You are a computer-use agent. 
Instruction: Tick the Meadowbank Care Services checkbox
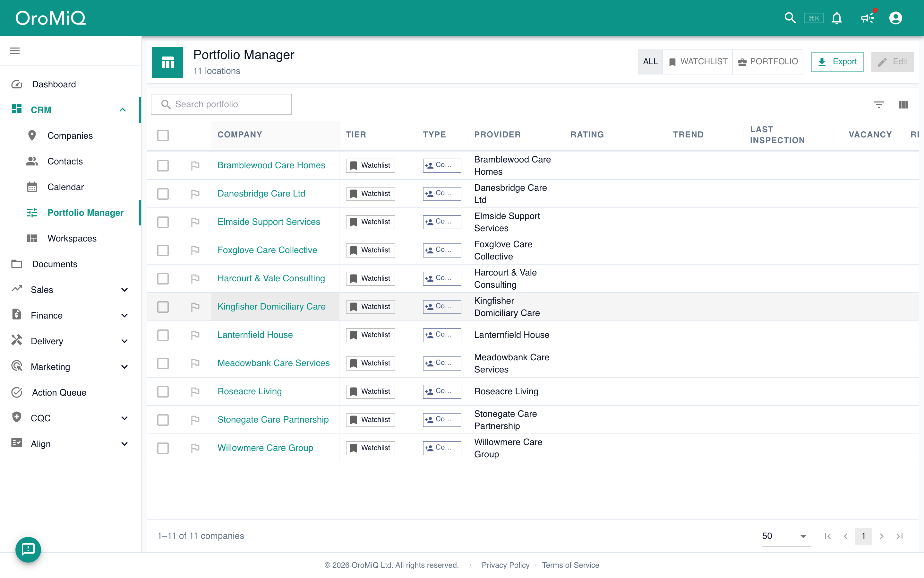[x=163, y=363]
